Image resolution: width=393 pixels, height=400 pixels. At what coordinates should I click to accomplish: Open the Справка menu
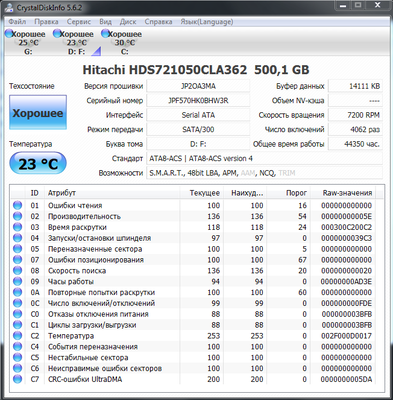tap(158, 22)
